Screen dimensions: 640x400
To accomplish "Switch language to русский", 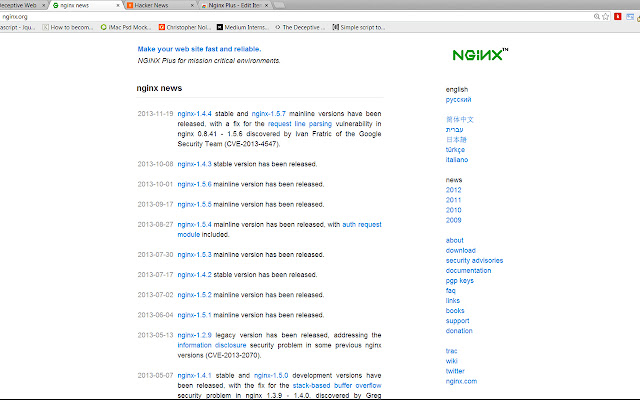I will coord(458,100).
